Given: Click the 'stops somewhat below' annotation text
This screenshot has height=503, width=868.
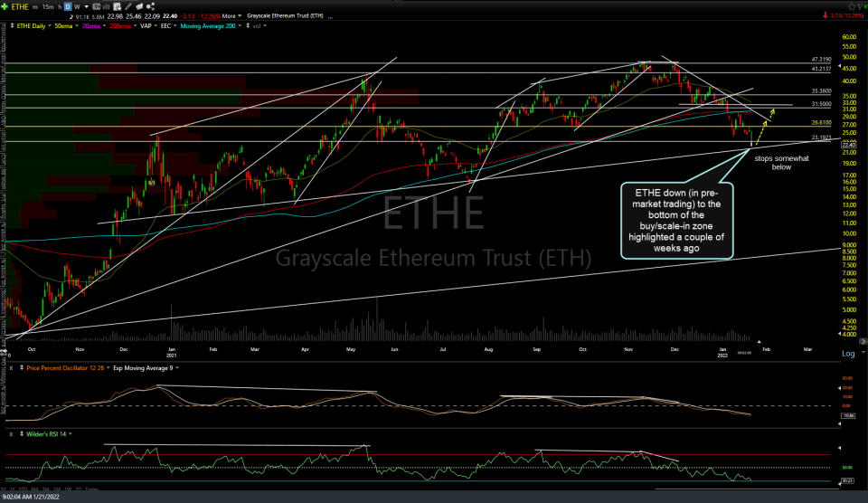Looking at the screenshot, I should point(781,162).
